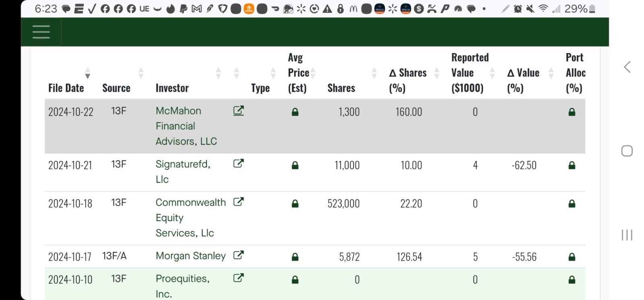Tap the muted sound status icon
Screen dimensions: 644x300
(530, 8)
